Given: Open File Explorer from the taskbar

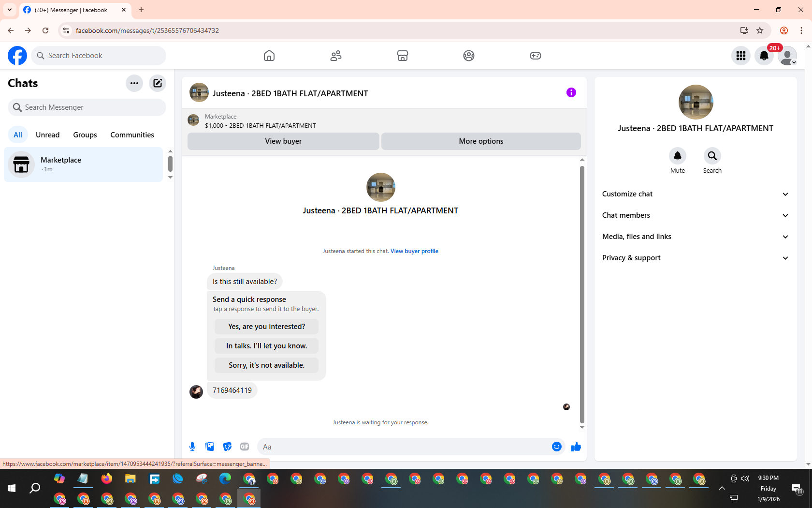Looking at the screenshot, I should coord(130,478).
